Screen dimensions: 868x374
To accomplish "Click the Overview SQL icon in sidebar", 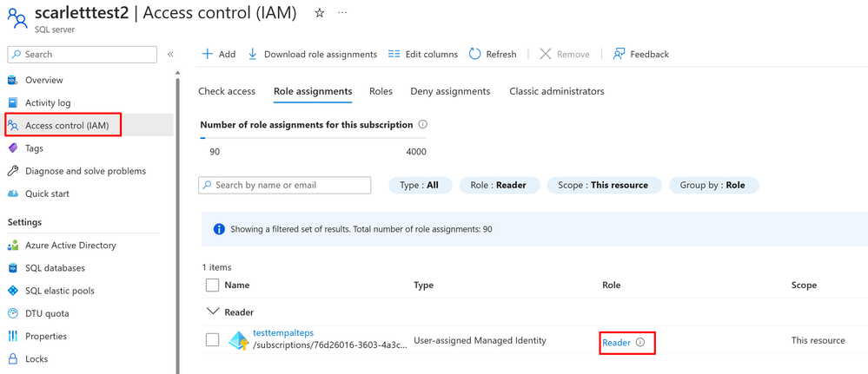I will 13,80.
